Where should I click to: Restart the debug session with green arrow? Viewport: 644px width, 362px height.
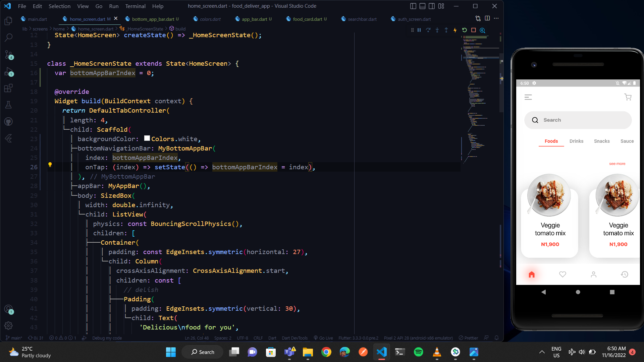(465, 30)
